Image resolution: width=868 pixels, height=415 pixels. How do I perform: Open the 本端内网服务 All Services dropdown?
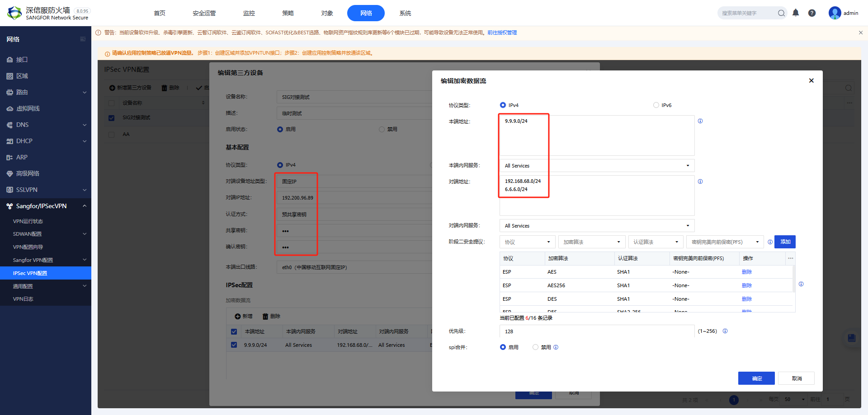click(597, 166)
